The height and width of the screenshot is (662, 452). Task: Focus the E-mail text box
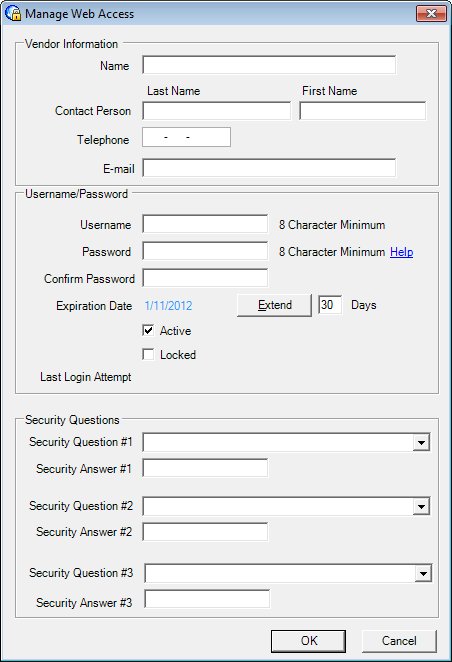269,168
